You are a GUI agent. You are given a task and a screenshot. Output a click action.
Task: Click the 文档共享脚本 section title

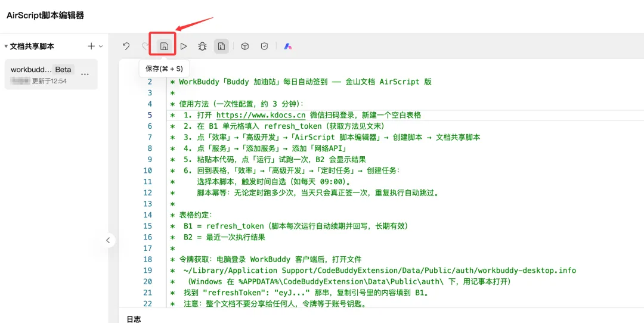pos(32,46)
